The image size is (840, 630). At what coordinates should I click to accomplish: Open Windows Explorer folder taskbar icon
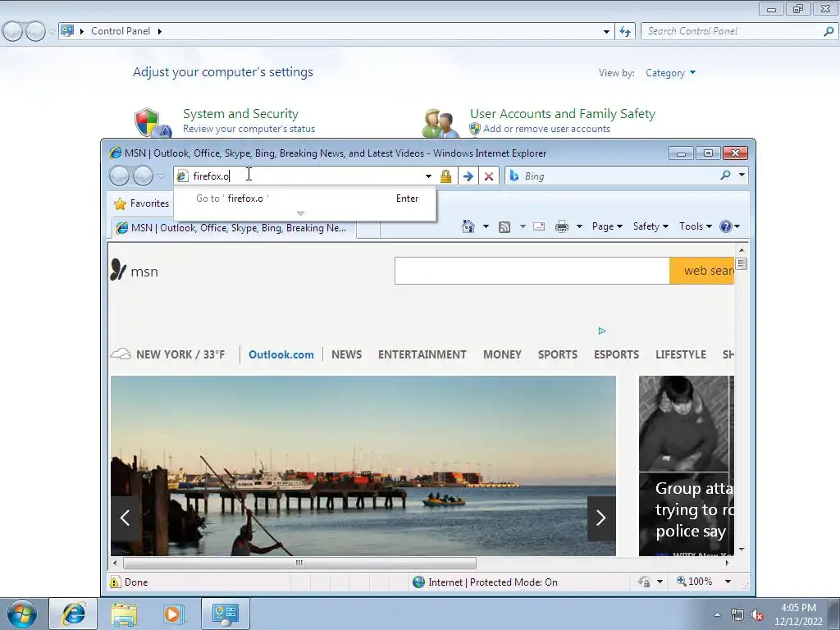pos(124,614)
